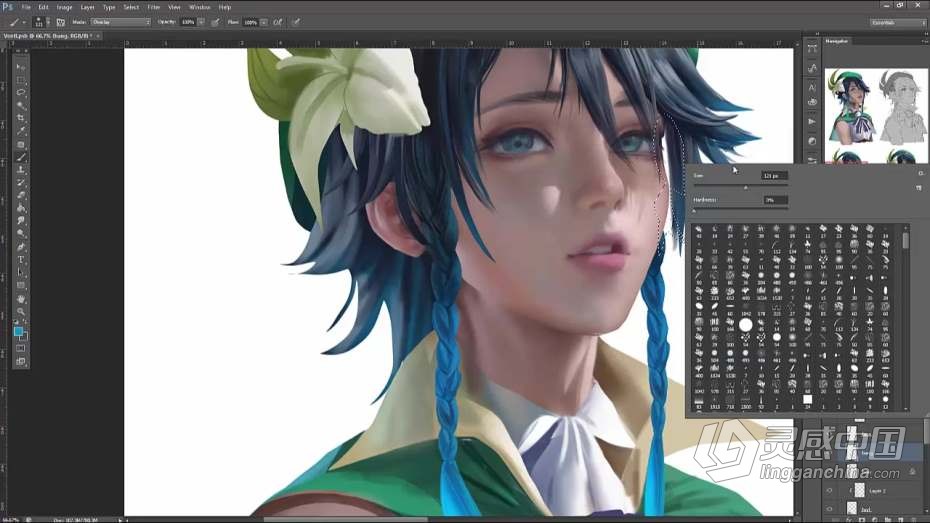
Task: Click the foreground blue color swatch
Action: click(x=18, y=331)
